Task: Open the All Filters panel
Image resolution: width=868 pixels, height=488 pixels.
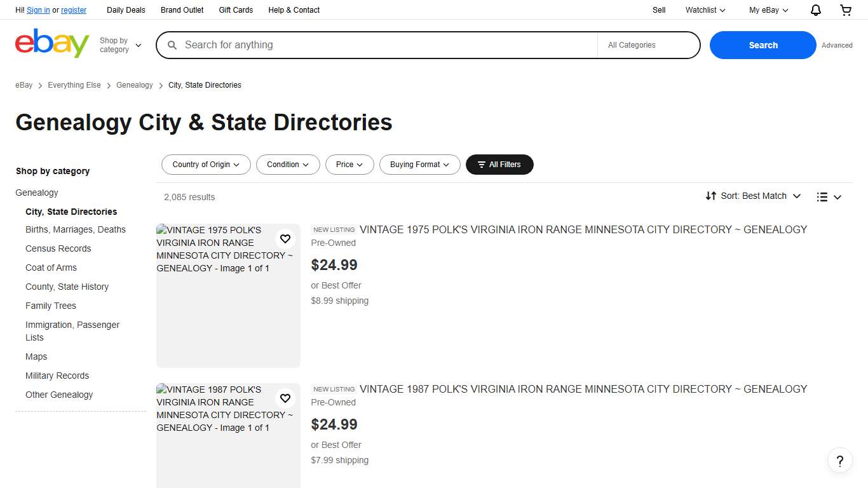Action: (x=499, y=165)
